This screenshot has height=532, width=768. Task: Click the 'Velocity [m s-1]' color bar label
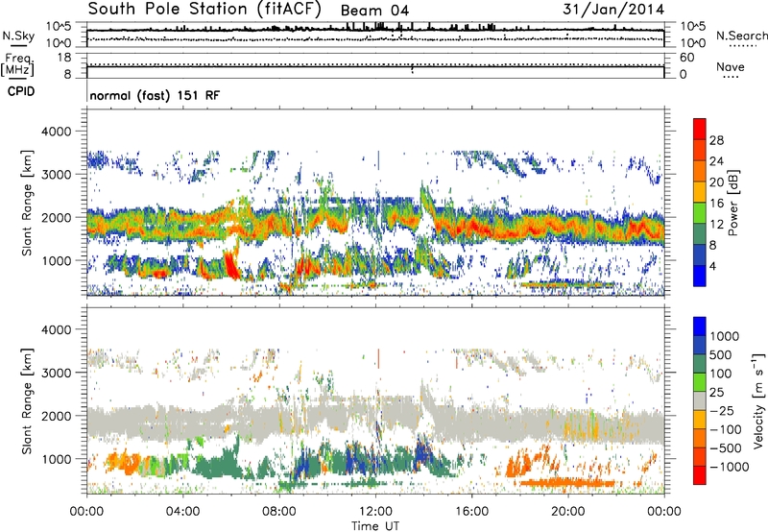758,400
